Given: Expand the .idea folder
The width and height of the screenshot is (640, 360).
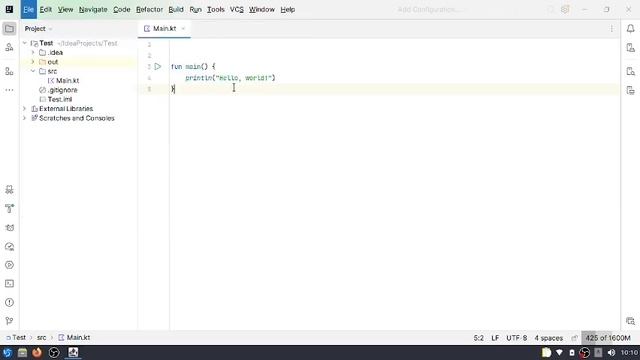Looking at the screenshot, I should (x=33, y=52).
